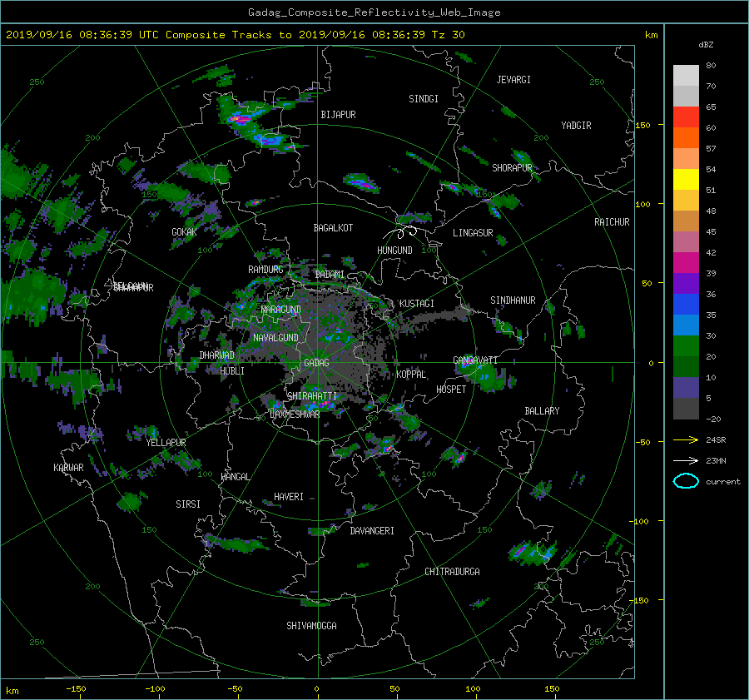This screenshot has width=749, height=700.
Task: Click the HUNGUND city label
Action: point(394,251)
